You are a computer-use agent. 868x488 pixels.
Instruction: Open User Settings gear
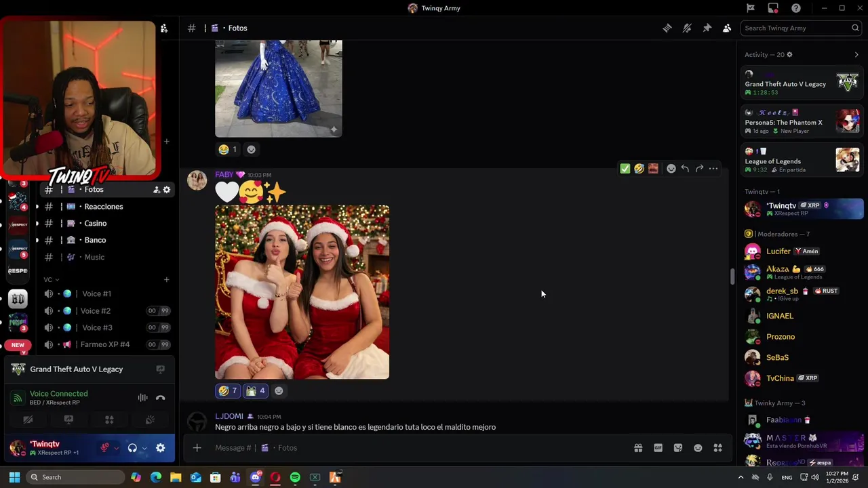pos(160,448)
